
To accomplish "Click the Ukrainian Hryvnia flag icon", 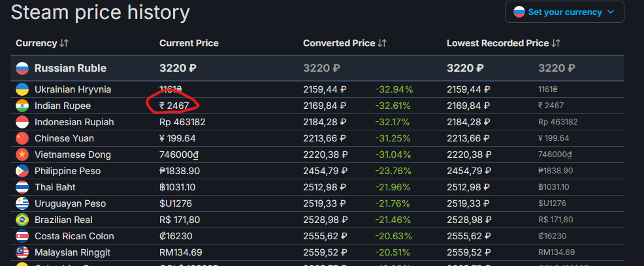I will [x=22, y=89].
